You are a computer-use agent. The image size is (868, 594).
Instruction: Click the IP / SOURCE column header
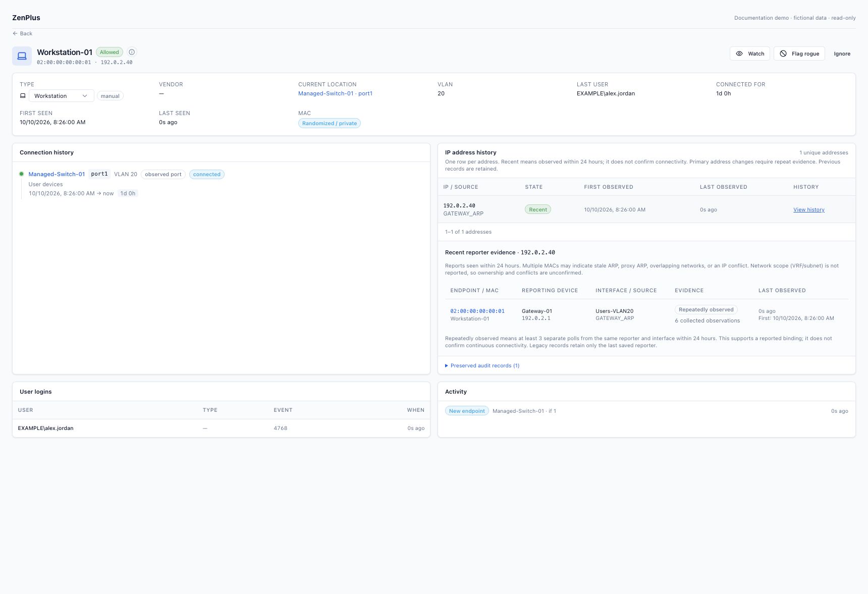coord(461,187)
